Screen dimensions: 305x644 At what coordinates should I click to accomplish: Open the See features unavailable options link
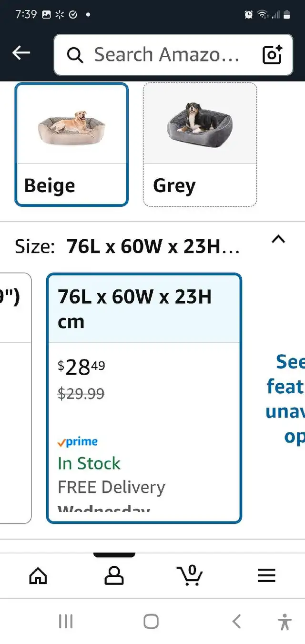click(285, 399)
